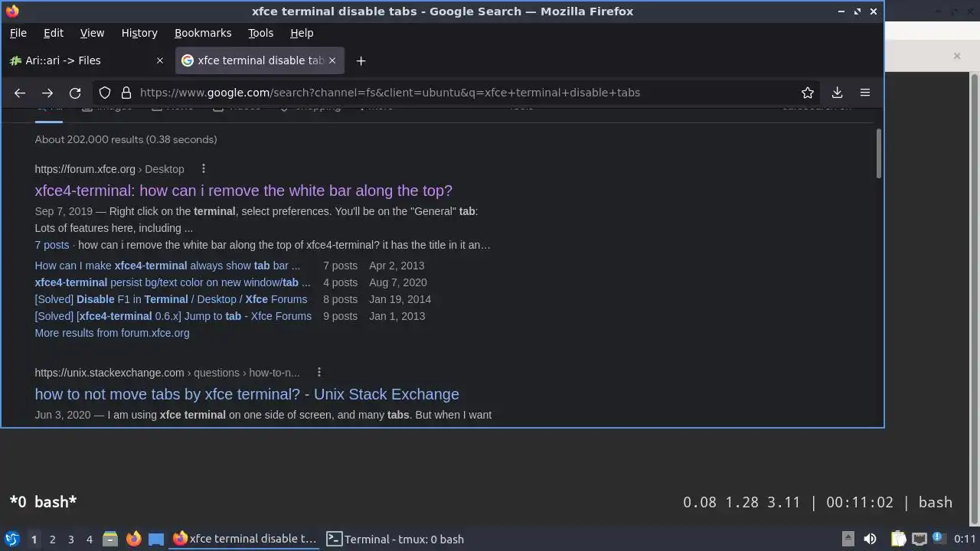Activate Terminal - tmux window in the taskbar
This screenshot has height=551, width=980.
396,539
